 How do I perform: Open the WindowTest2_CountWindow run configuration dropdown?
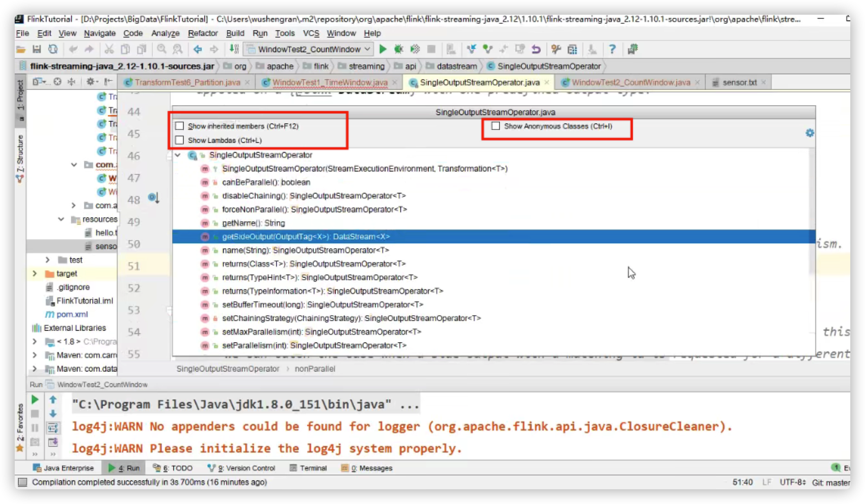308,49
